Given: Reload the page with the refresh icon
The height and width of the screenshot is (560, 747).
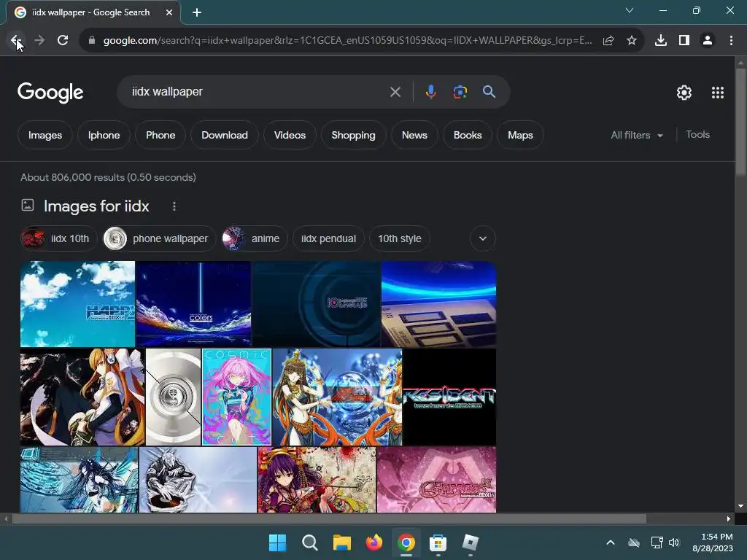Looking at the screenshot, I should (63, 41).
